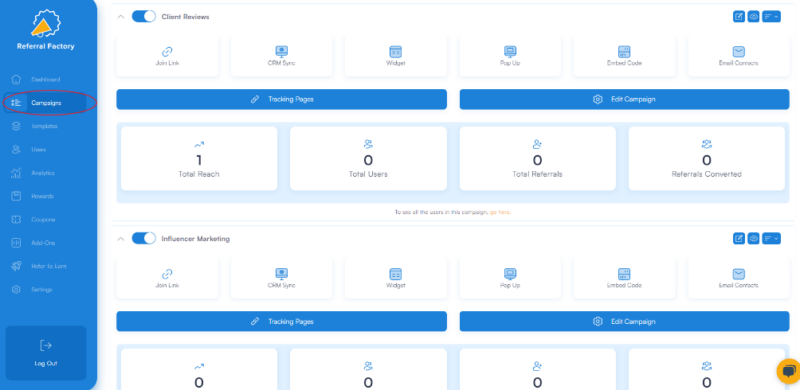The width and height of the screenshot is (800, 390).
Task: Open Join Link card in Client Reviews
Action: click(x=167, y=56)
